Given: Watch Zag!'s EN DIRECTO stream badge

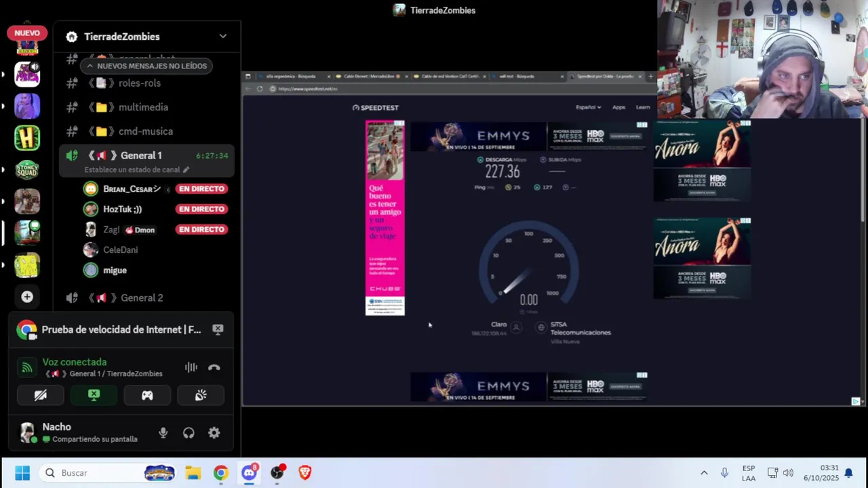Looking at the screenshot, I should (x=201, y=229).
